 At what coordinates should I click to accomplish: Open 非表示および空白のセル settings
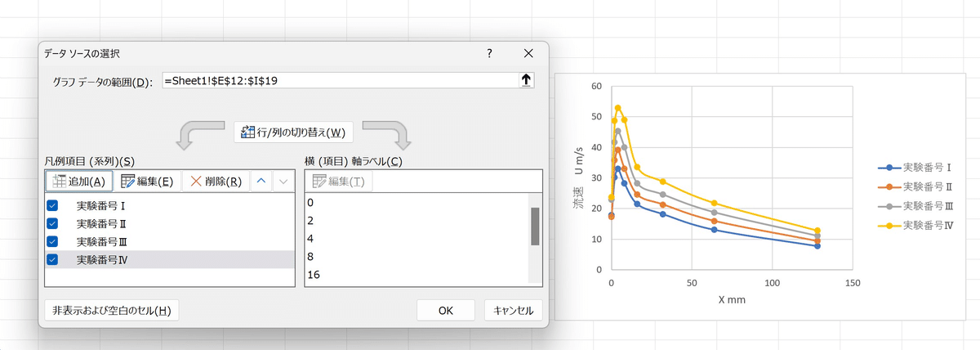[x=111, y=311]
